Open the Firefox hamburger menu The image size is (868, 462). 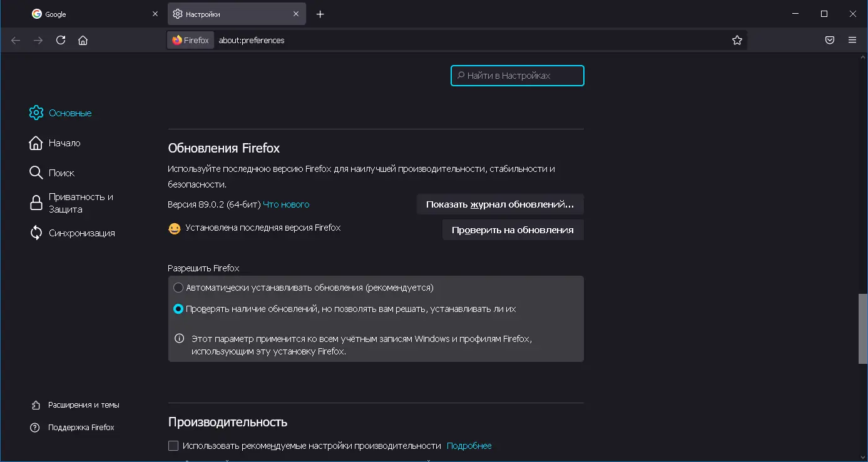click(x=852, y=40)
